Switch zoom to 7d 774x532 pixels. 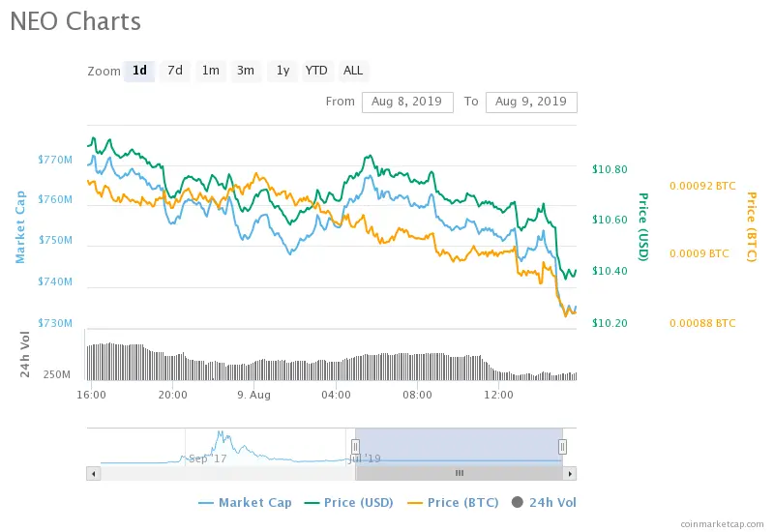(x=175, y=71)
